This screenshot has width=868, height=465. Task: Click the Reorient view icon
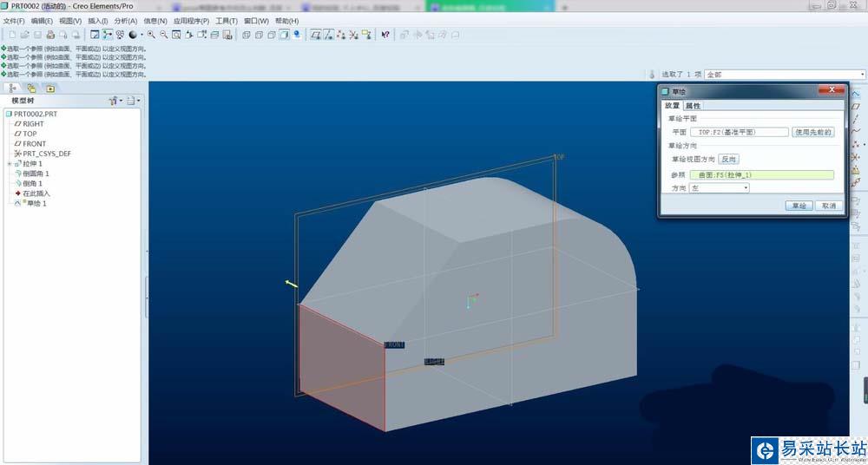[x=188, y=35]
